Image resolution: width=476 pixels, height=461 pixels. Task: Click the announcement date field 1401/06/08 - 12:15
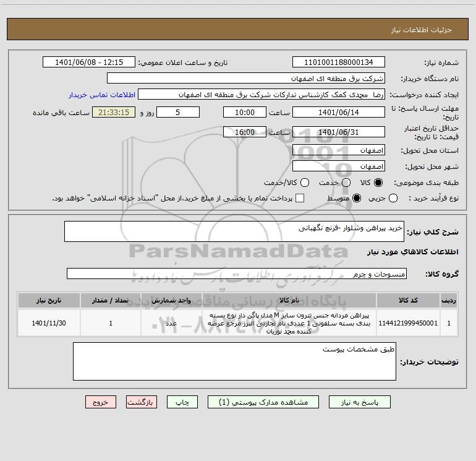click(x=89, y=62)
